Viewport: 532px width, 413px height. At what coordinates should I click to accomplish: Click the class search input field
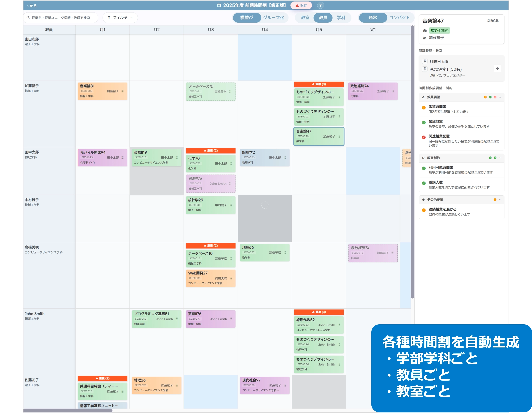coord(62,17)
